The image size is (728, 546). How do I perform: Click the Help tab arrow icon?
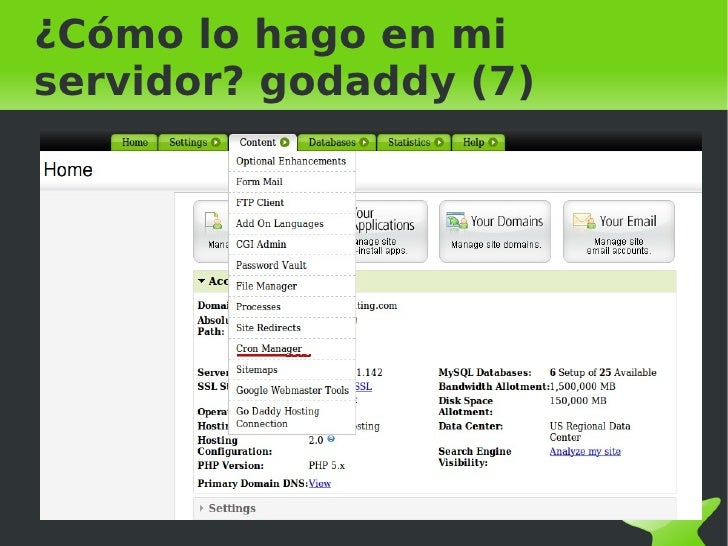pyautogui.click(x=493, y=143)
